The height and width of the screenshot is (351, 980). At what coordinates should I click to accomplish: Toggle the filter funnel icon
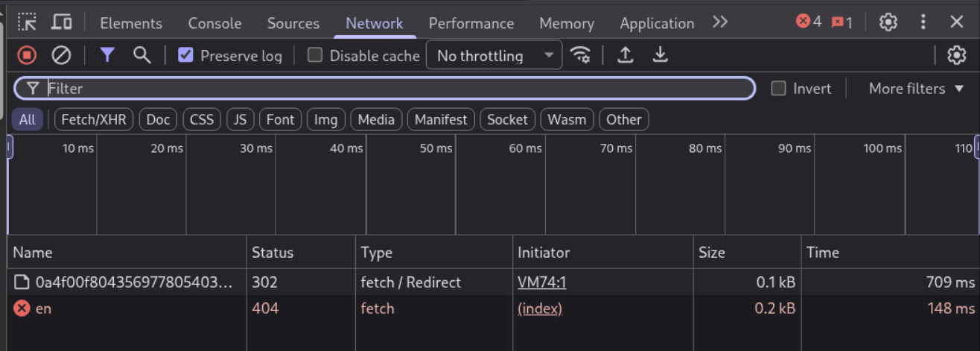tap(107, 55)
